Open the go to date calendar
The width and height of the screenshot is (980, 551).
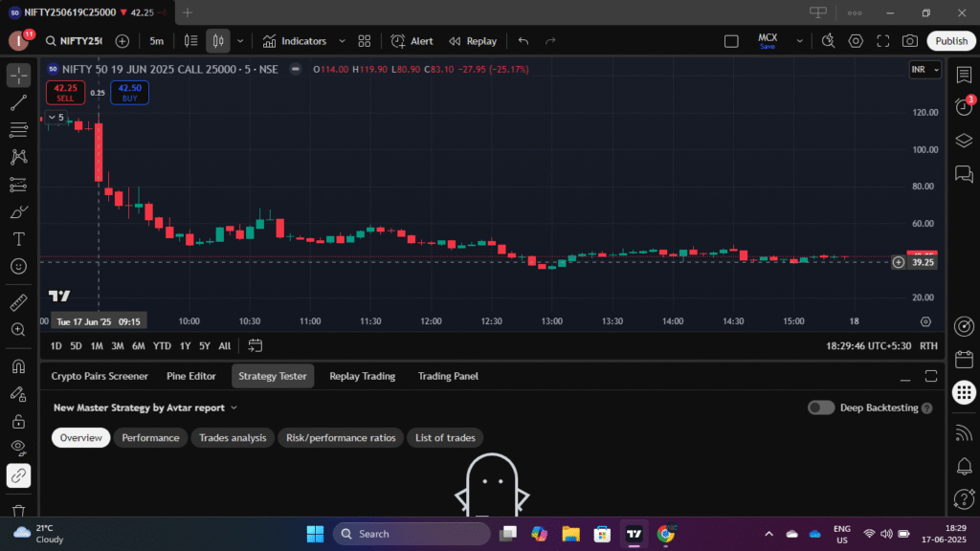click(255, 346)
